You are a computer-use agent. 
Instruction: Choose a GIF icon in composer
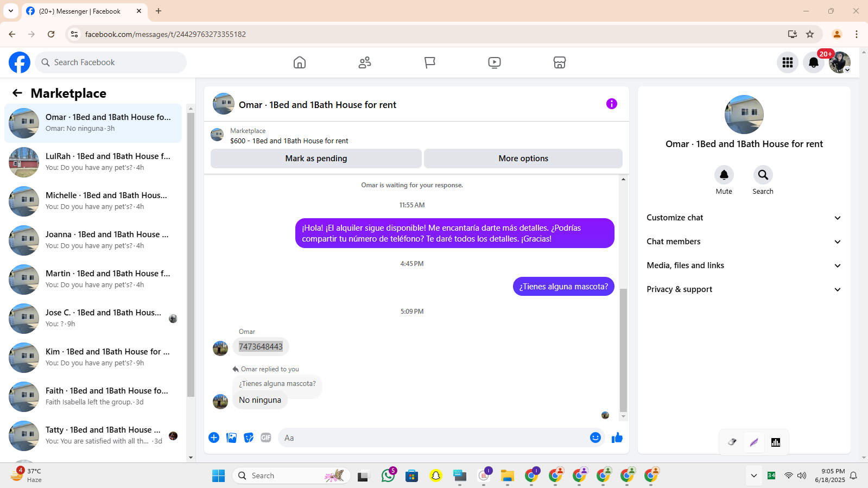coord(266,438)
